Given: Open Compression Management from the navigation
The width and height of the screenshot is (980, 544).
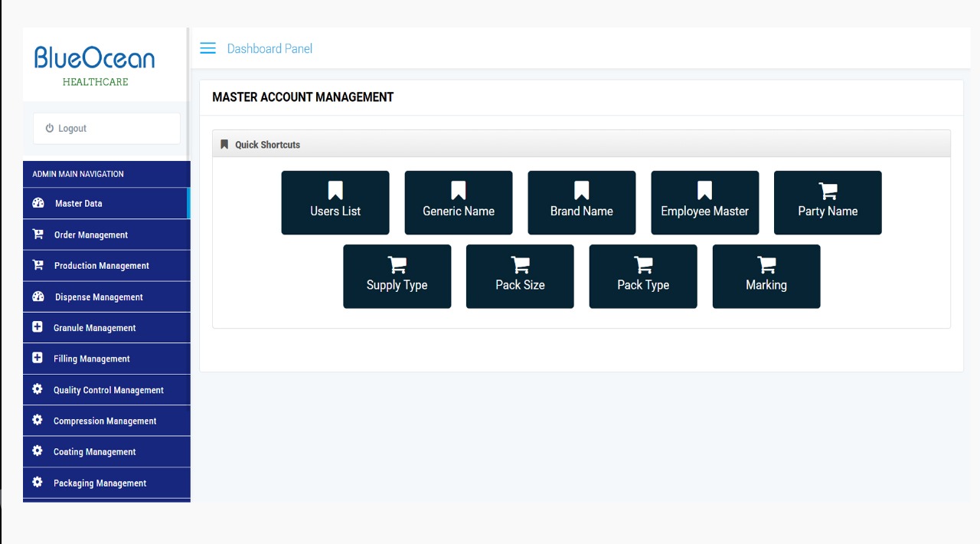Looking at the screenshot, I should coord(105,421).
